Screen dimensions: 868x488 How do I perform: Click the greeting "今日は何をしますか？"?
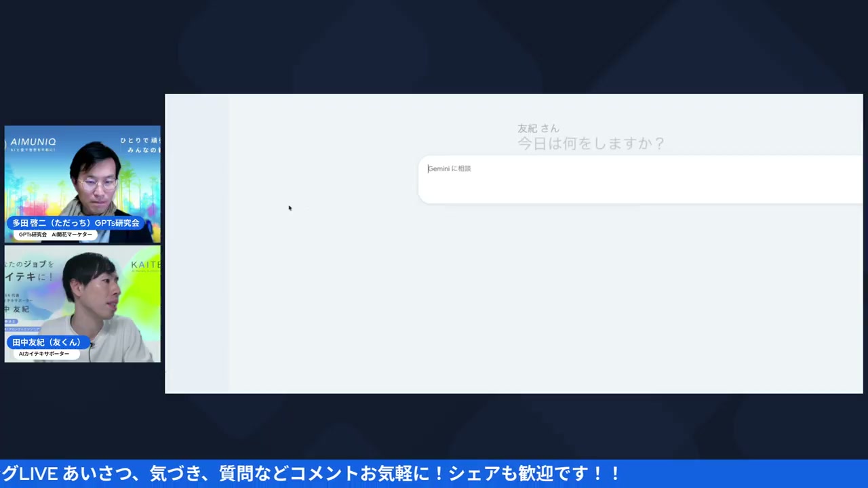(591, 143)
